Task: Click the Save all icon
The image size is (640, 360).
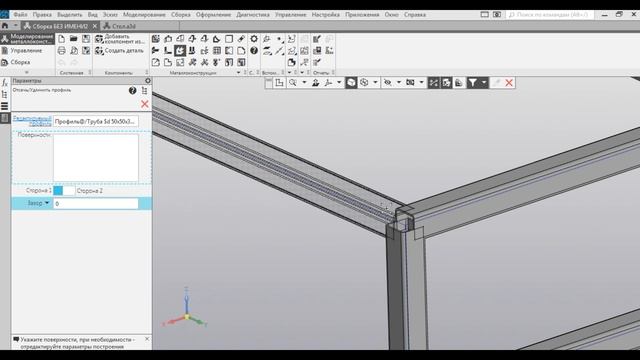Action: [x=86, y=51]
